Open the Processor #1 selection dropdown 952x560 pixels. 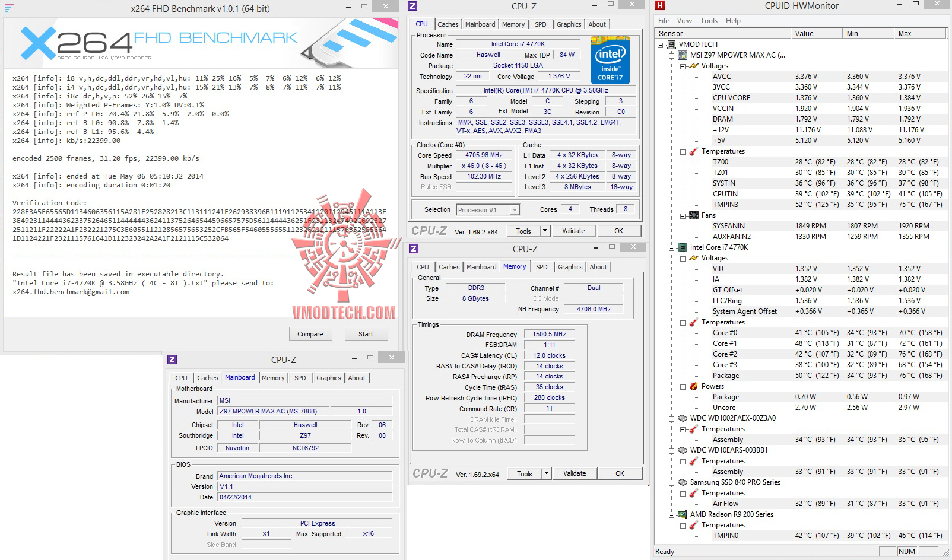pos(515,210)
